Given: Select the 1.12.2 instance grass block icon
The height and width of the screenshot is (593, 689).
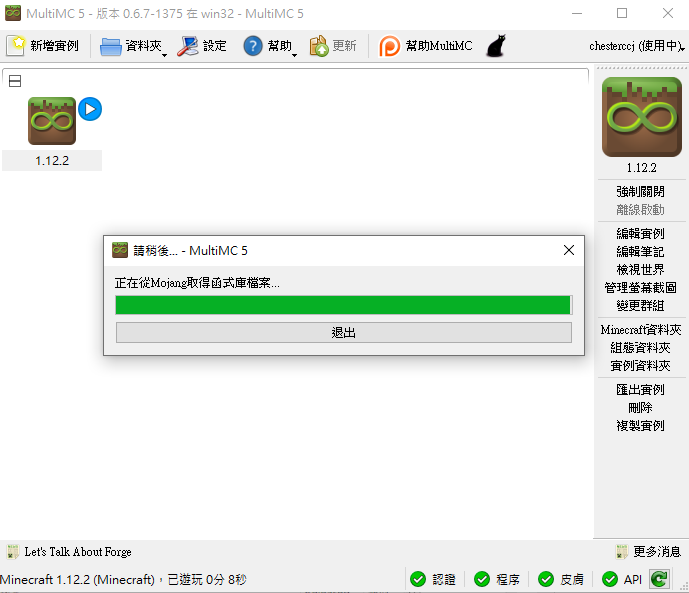Looking at the screenshot, I should click(x=52, y=121).
